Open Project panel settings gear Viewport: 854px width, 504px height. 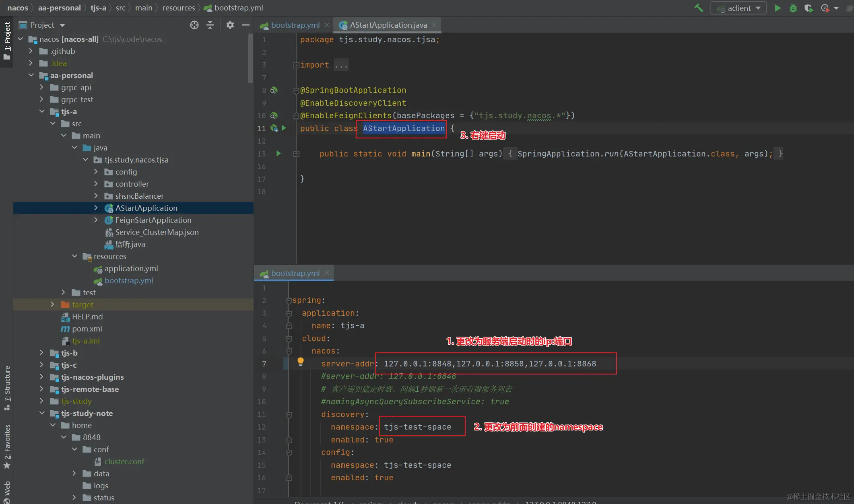(230, 25)
